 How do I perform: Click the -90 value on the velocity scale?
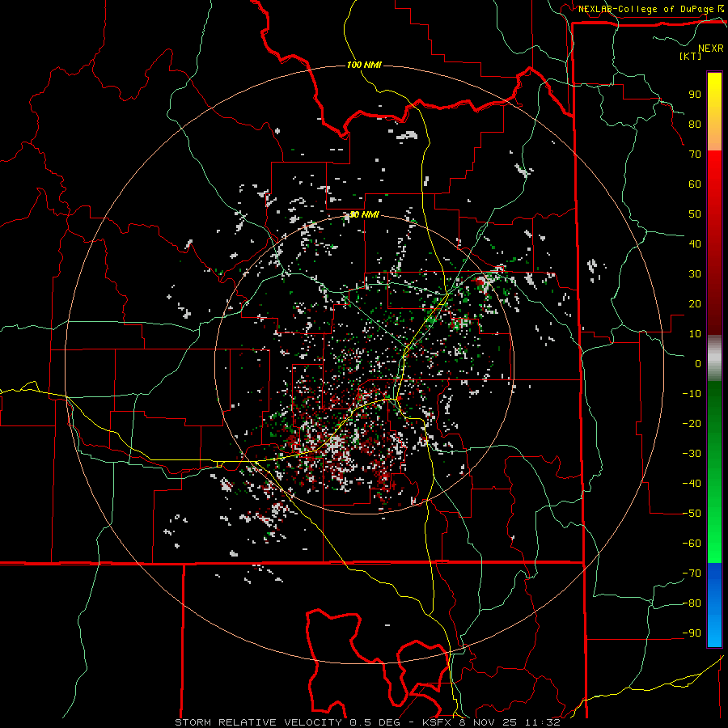click(692, 633)
